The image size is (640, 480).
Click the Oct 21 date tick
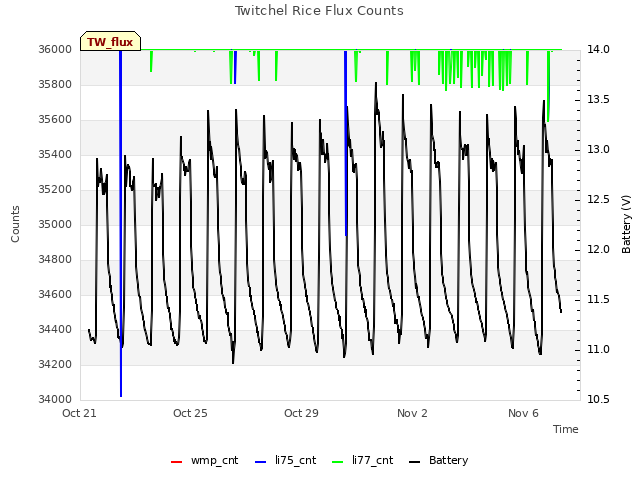click(x=79, y=413)
